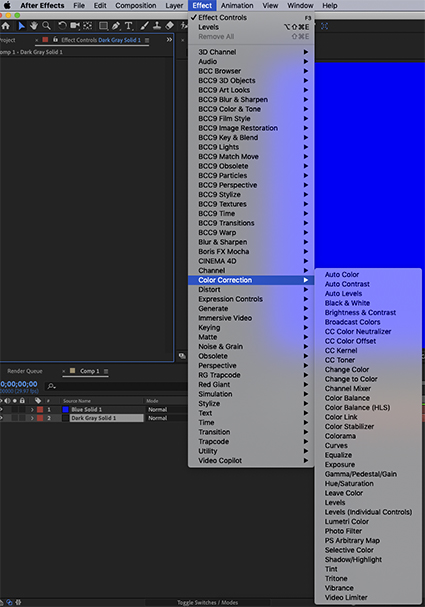Apply the Lumetri Color effect
Screen dimensions: 425x607
(368, 521)
